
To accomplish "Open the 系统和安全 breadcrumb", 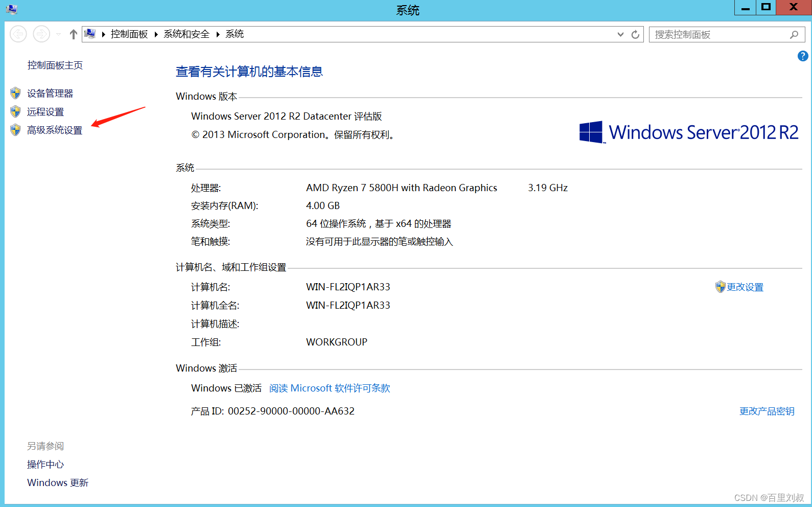I will click(187, 34).
